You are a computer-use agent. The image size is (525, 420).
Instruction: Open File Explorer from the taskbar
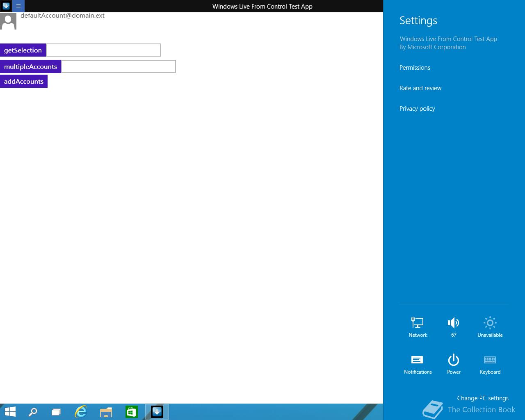pyautogui.click(x=106, y=412)
